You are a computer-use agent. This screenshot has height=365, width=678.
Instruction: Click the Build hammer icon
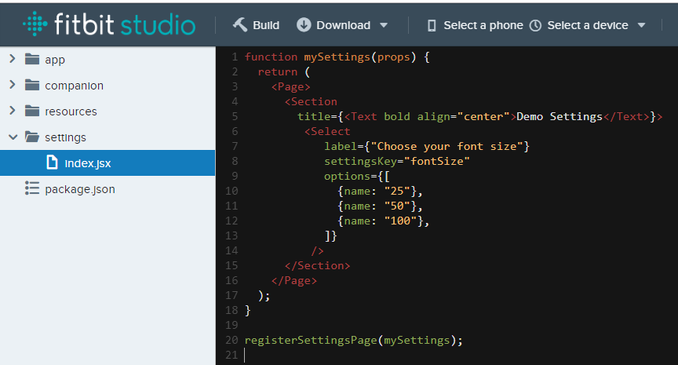pos(240,25)
